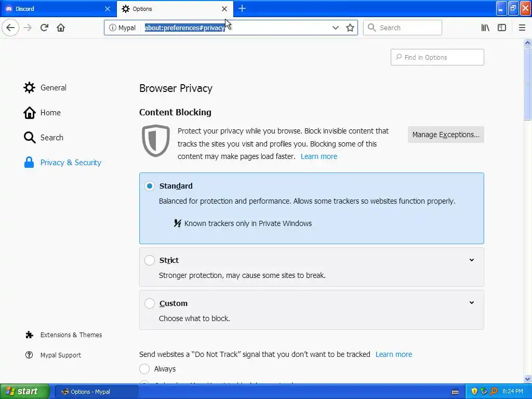Bookmark this page with the star icon

pyautogui.click(x=350, y=28)
